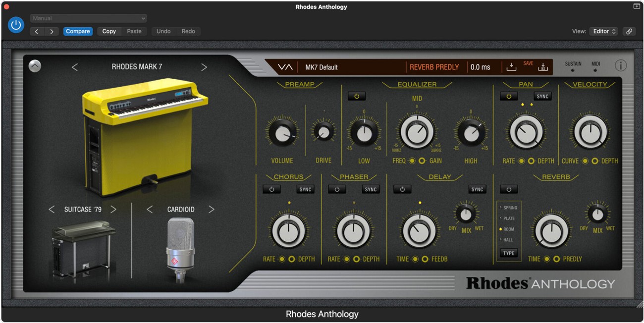This screenshot has width=644, height=323.
Task: Click the MK7 Default preset name field
Action: coord(327,66)
